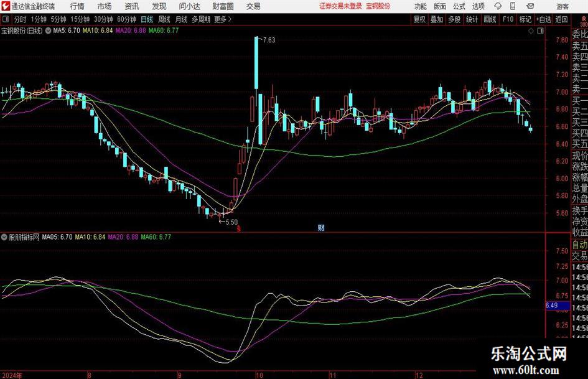Open the 公式 menu
Screen dimensions: 588x379
(x=459, y=6)
